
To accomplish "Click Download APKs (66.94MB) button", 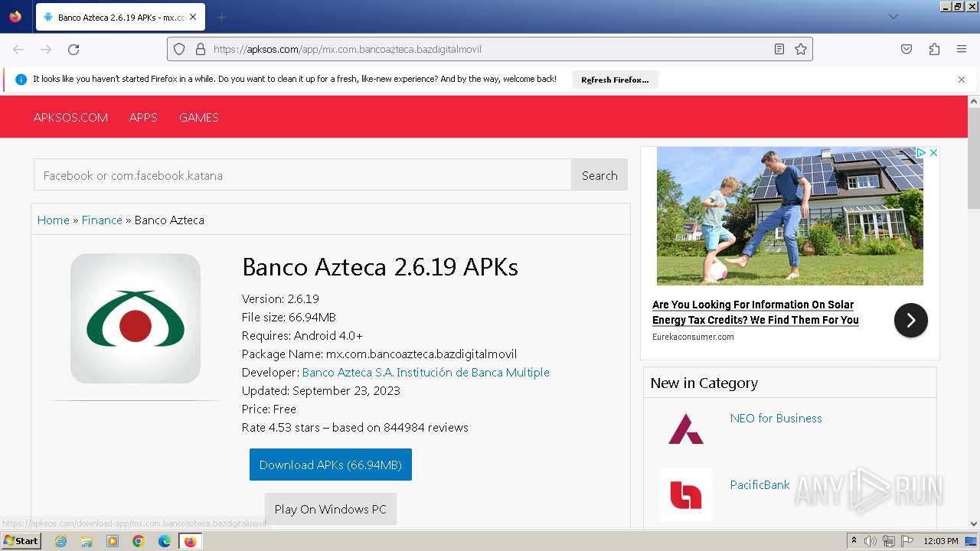I will coord(331,465).
